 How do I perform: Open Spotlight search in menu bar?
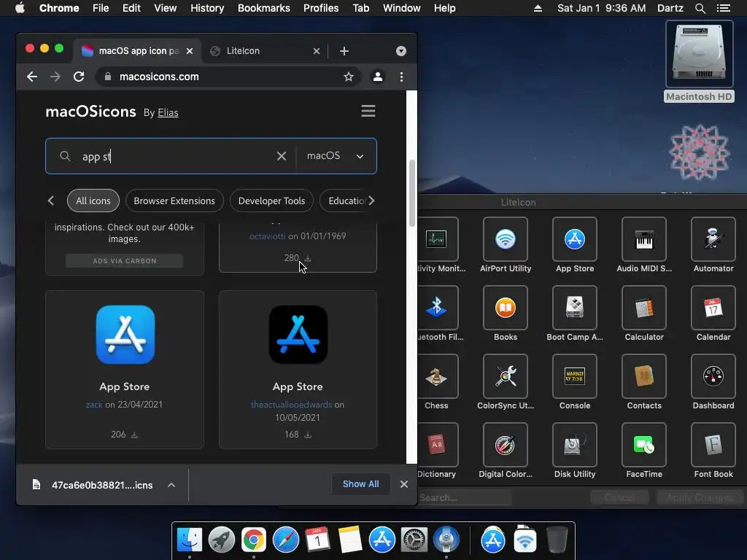click(700, 8)
